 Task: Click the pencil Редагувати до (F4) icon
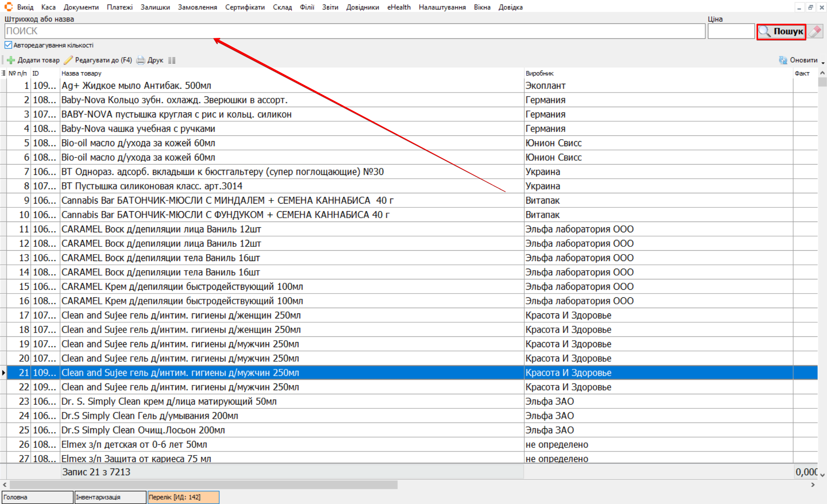click(x=69, y=60)
